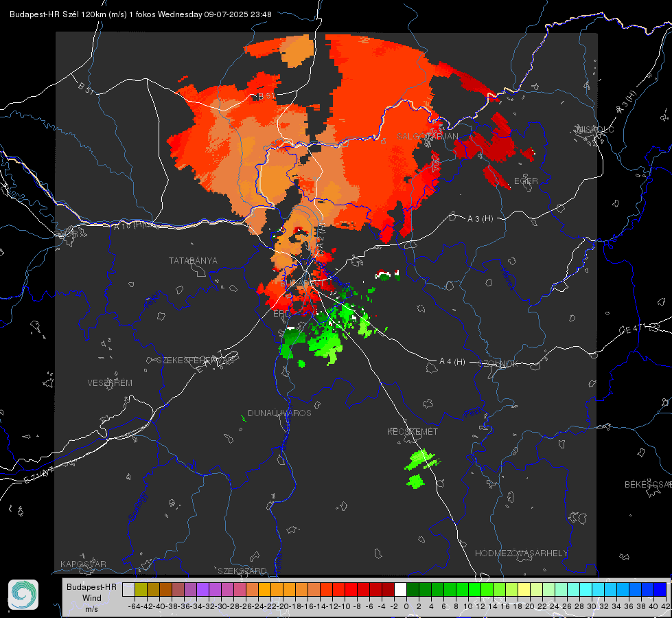Viewport: 672px width, 618px height.
Task: Click the Budapest-HR Wind m/s legend label
Action: click(91, 597)
